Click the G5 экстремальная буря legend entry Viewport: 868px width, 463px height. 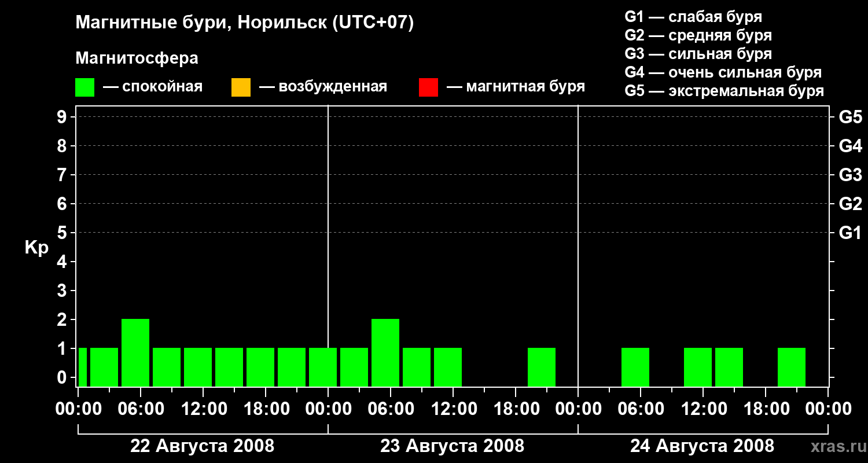pos(724,91)
